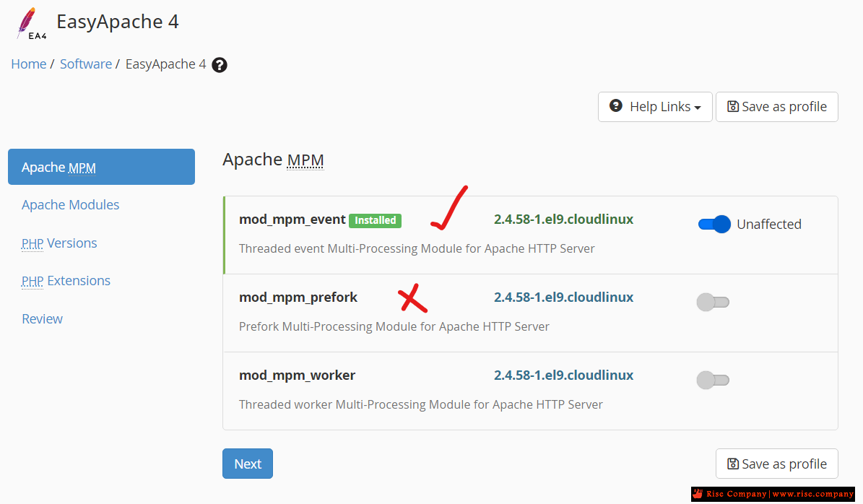The width and height of the screenshot is (863, 504).
Task: Go to the Review step
Action: pos(43,318)
